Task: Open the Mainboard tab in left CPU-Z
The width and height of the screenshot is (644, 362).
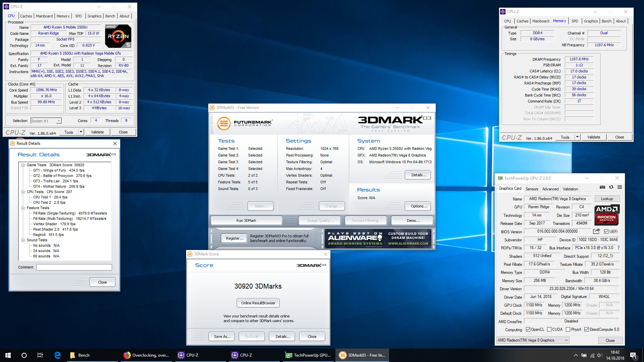Action: click(44, 16)
